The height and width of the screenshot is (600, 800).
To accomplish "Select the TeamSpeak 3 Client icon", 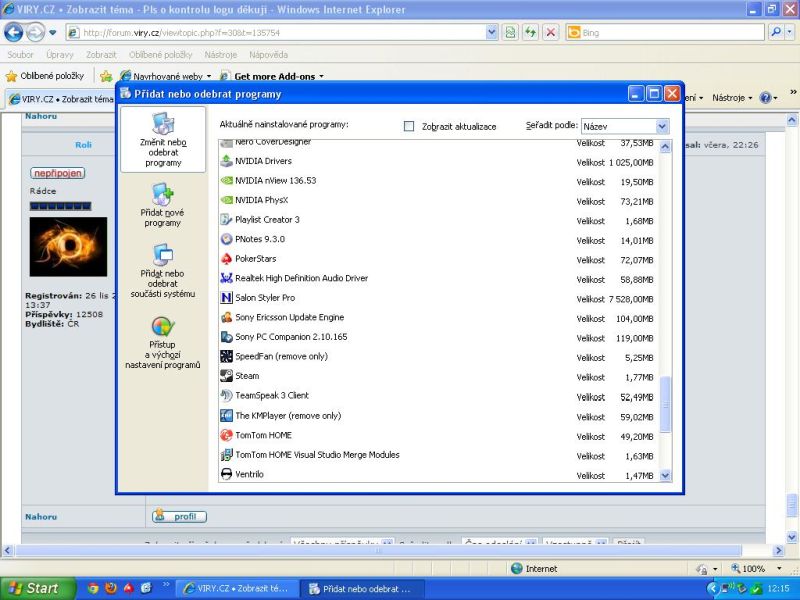I will (x=226, y=395).
